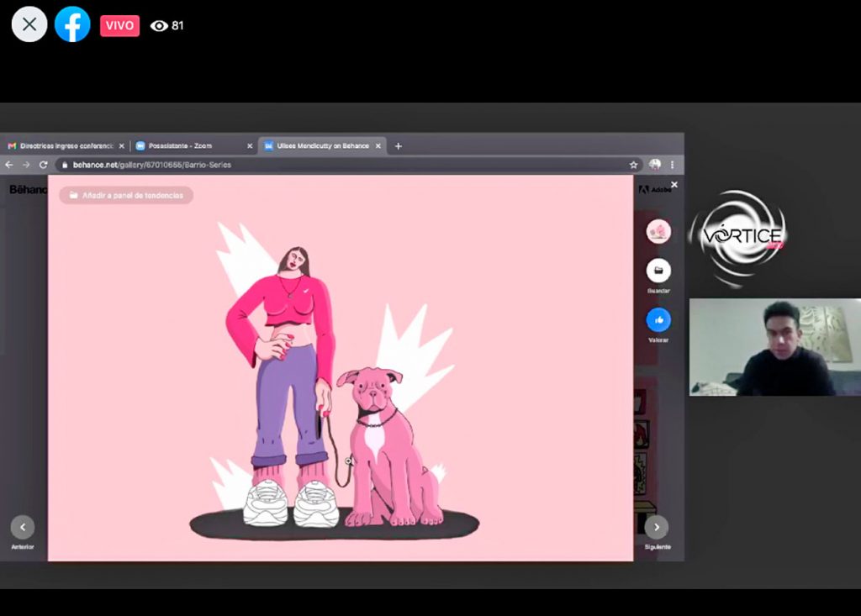Image resolution: width=861 pixels, height=616 pixels.
Task: Click the Adobe logo link
Action: tap(654, 189)
